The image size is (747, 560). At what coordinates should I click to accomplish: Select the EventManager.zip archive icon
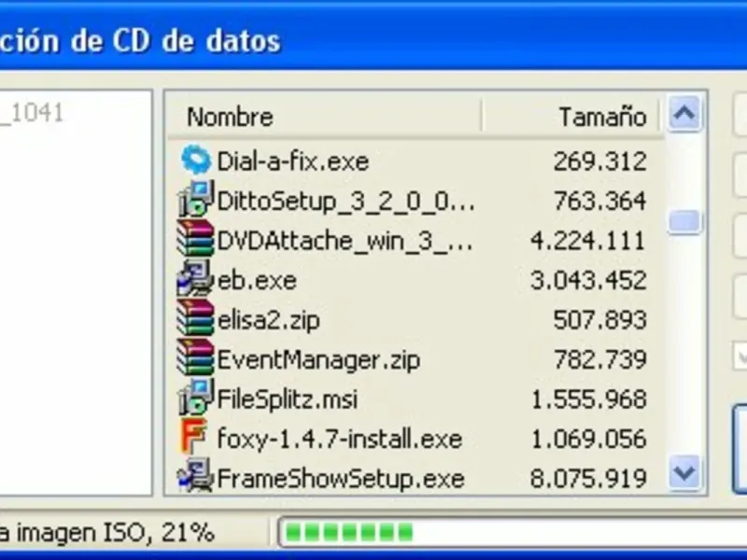tap(195, 357)
